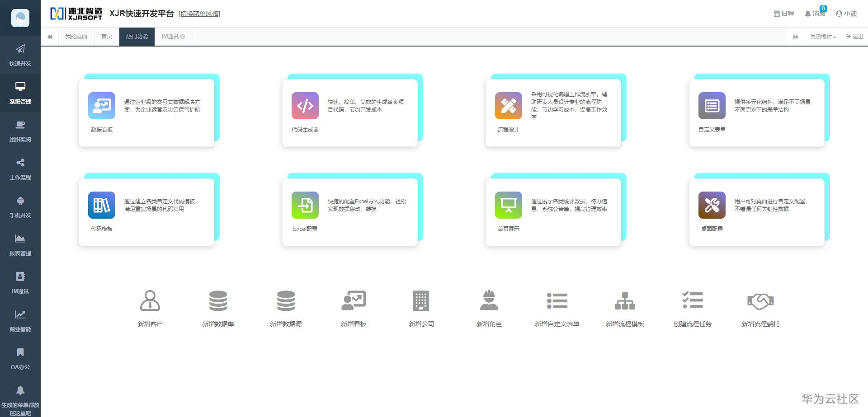Open the 自定义表单 form icon
The height and width of the screenshot is (417, 868).
712,106
